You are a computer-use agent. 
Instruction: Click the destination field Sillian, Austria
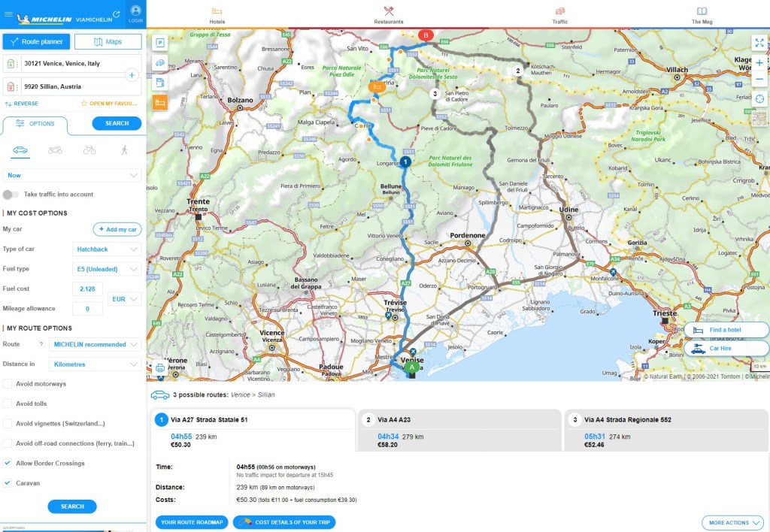pos(71,86)
